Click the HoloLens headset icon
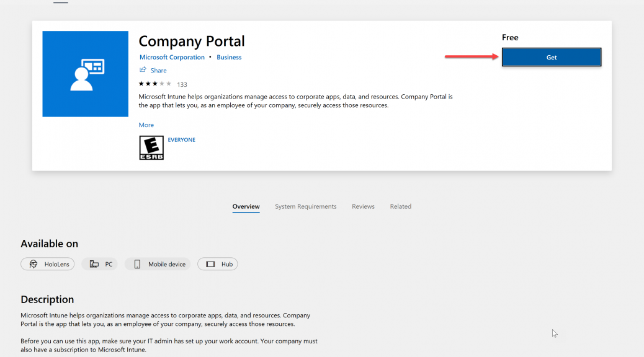This screenshot has height=357, width=644. coord(34,264)
